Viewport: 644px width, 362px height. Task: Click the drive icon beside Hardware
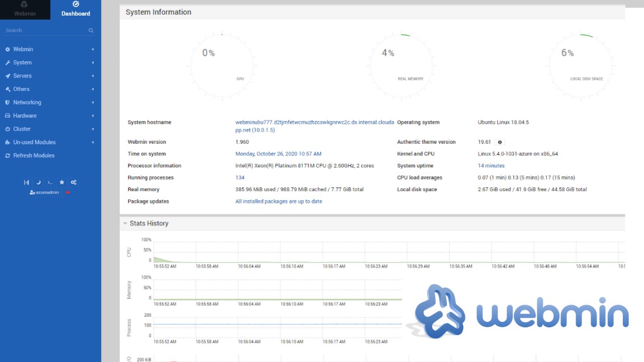tap(8, 116)
